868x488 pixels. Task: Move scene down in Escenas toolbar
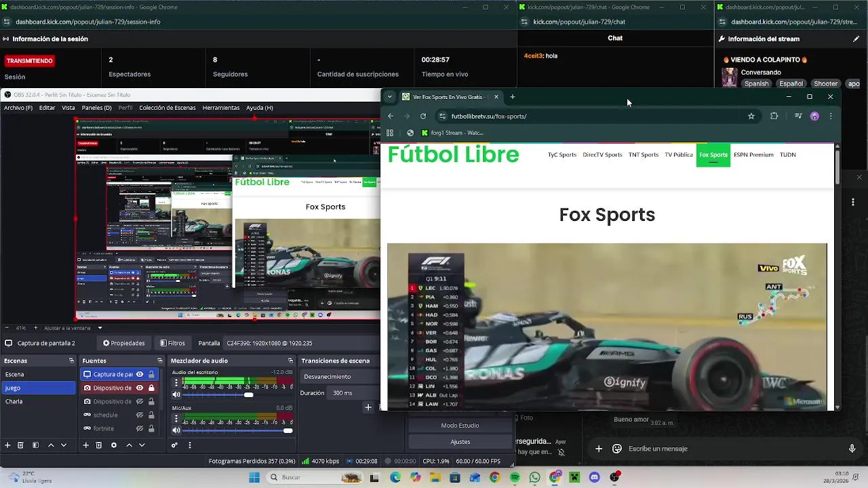(64, 445)
